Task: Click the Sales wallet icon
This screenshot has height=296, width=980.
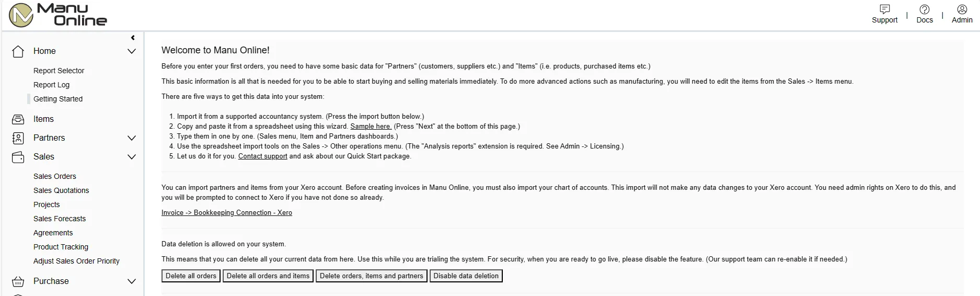Action: coord(18,157)
